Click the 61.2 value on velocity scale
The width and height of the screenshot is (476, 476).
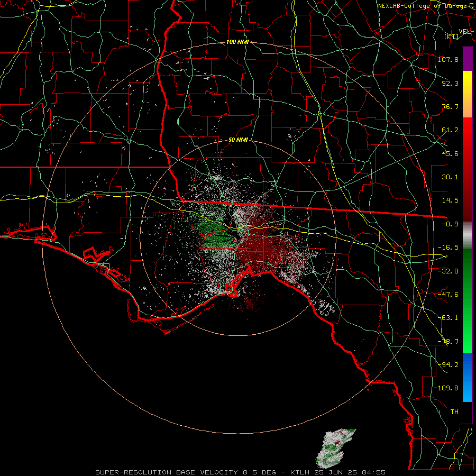coord(450,130)
